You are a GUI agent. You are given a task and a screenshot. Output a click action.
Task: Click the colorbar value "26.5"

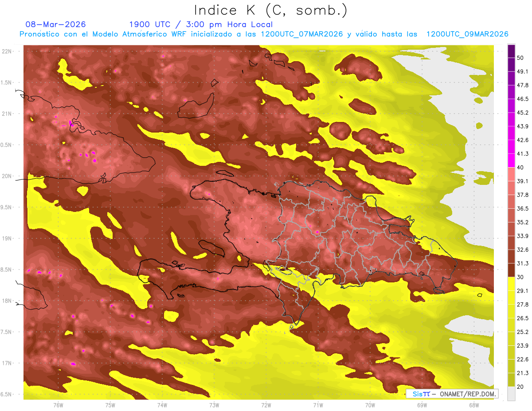coord(523,318)
